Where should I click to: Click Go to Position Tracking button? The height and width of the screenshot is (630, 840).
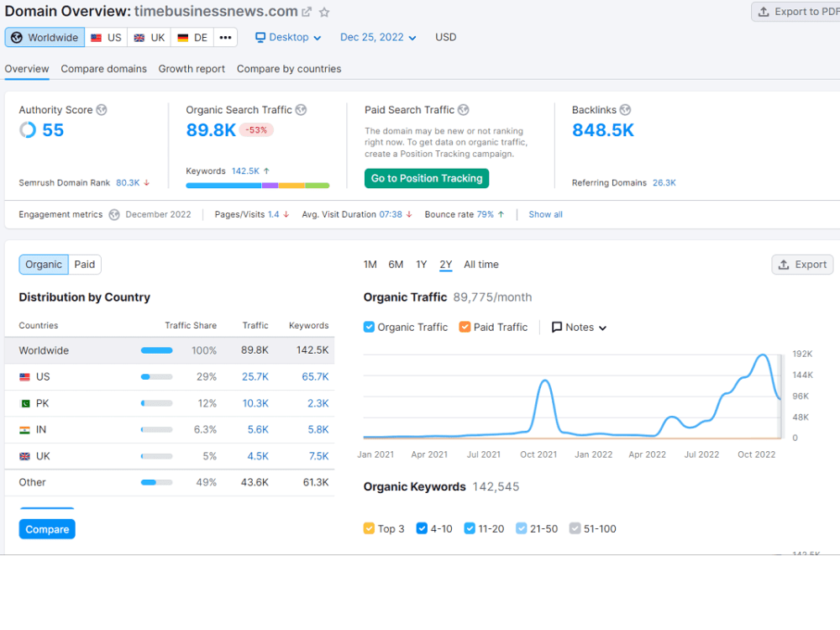(x=427, y=178)
